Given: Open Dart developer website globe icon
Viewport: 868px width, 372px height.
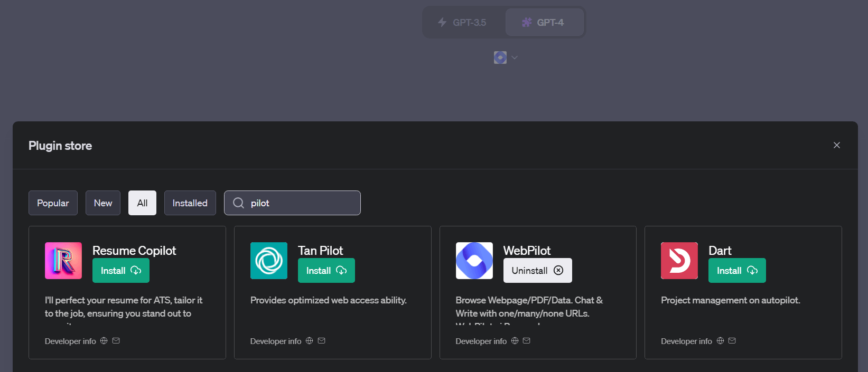Looking at the screenshot, I should [720, 341].
